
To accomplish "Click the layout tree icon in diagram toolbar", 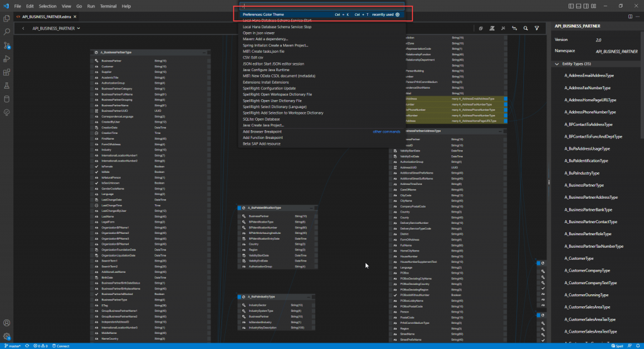I will [x=492, y=28].
